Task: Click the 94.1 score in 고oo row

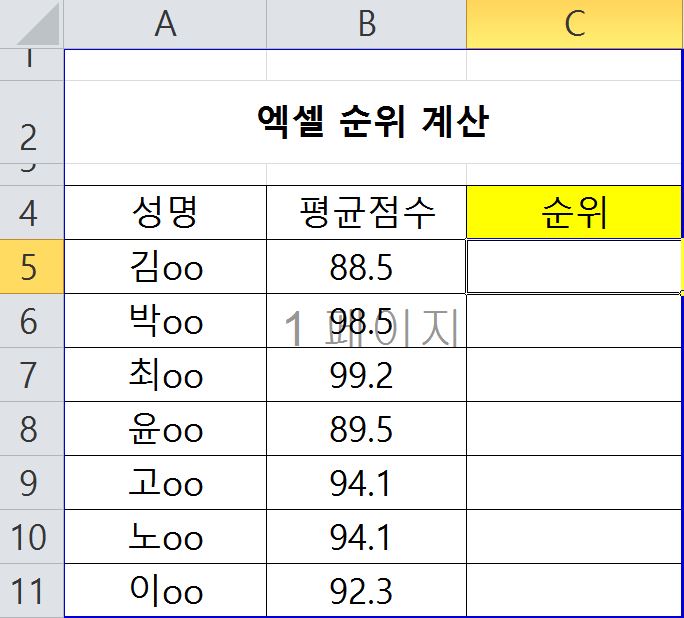Action: [366, 483]
